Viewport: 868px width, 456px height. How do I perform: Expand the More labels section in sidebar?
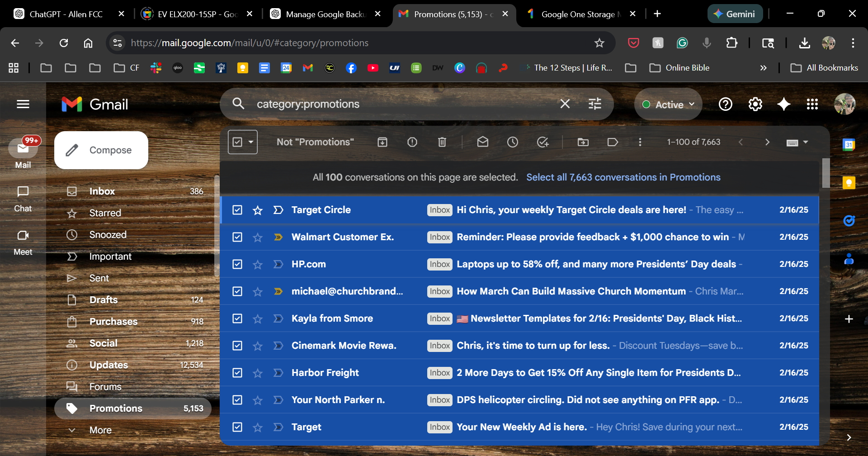click(x=100, y=430)
